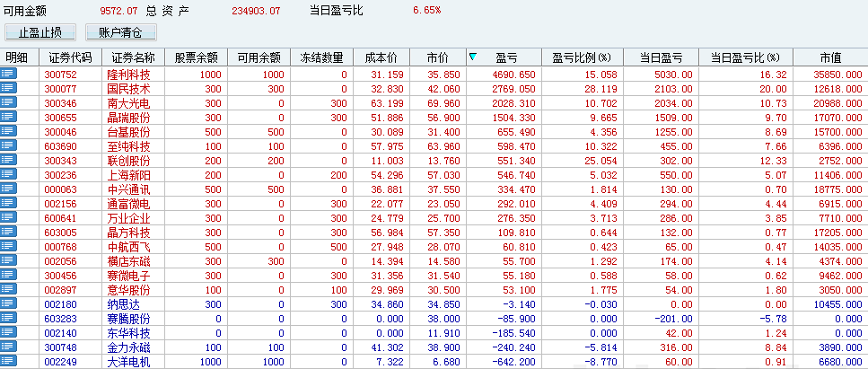The image size is (868, 369).
Task: Select stock code 000063
Action: pyautogui.click(x=61, y=190)
